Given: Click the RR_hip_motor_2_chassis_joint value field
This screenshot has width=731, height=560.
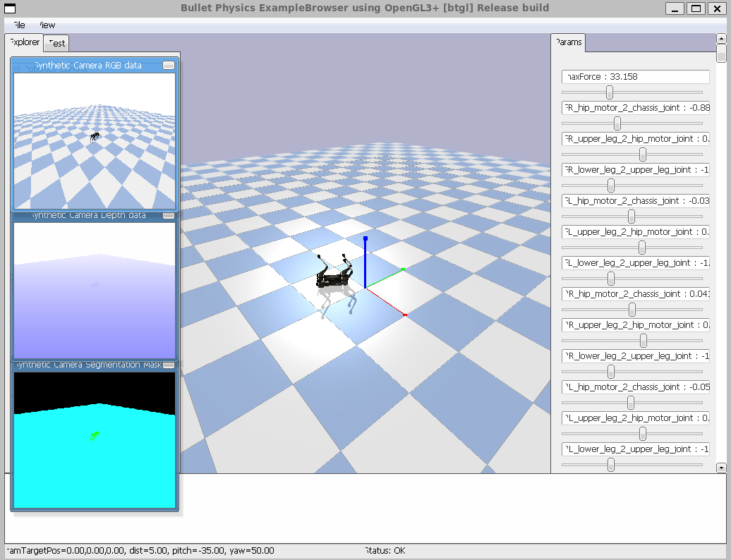Looking at the screenshot, I should [636, 294].
